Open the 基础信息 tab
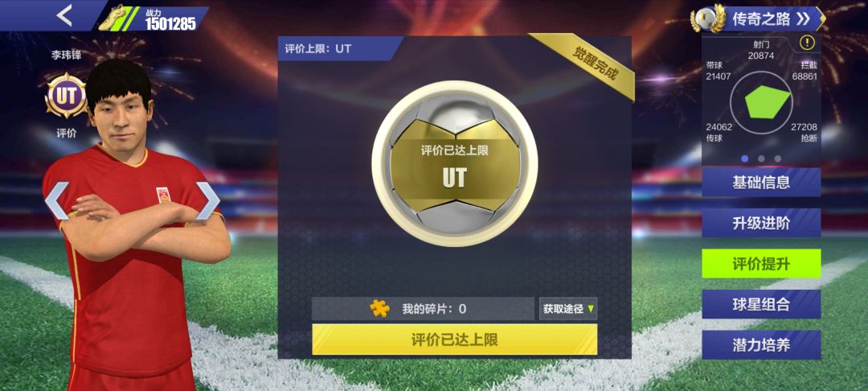 tap(761, 182)
